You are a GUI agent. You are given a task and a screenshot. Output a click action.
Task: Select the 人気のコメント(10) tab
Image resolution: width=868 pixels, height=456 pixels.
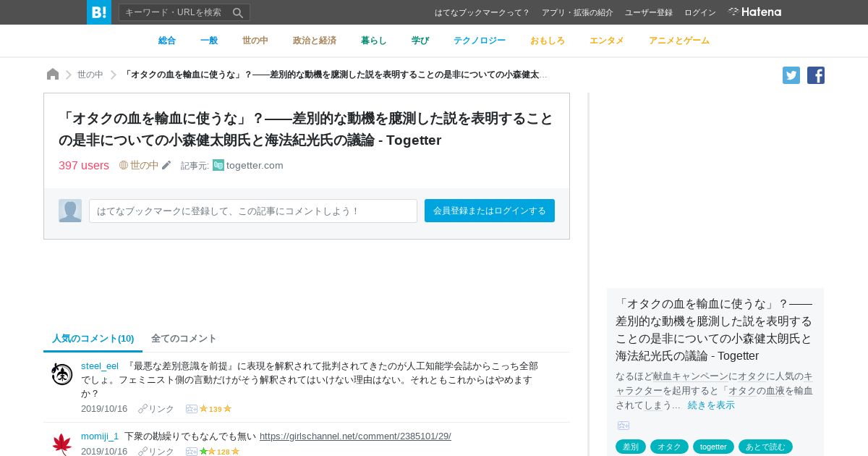[93, 338]
